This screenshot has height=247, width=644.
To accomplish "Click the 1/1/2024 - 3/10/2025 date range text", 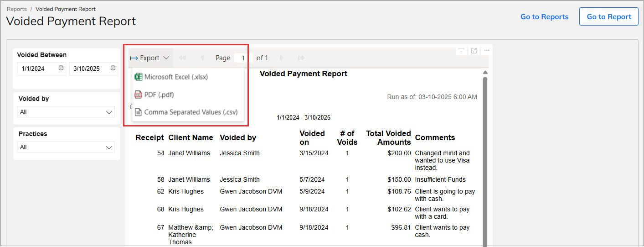I will (304, 117).
